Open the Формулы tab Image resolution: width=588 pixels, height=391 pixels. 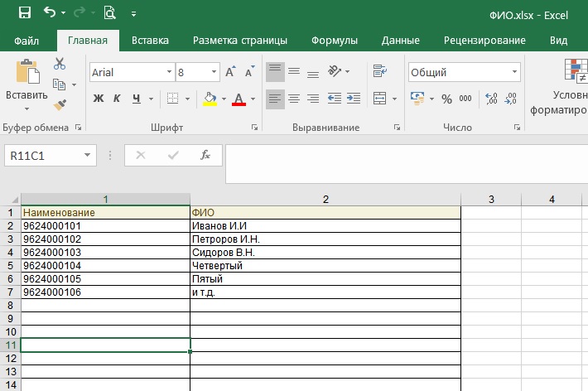pyautogui.click(x=335, y=41)
